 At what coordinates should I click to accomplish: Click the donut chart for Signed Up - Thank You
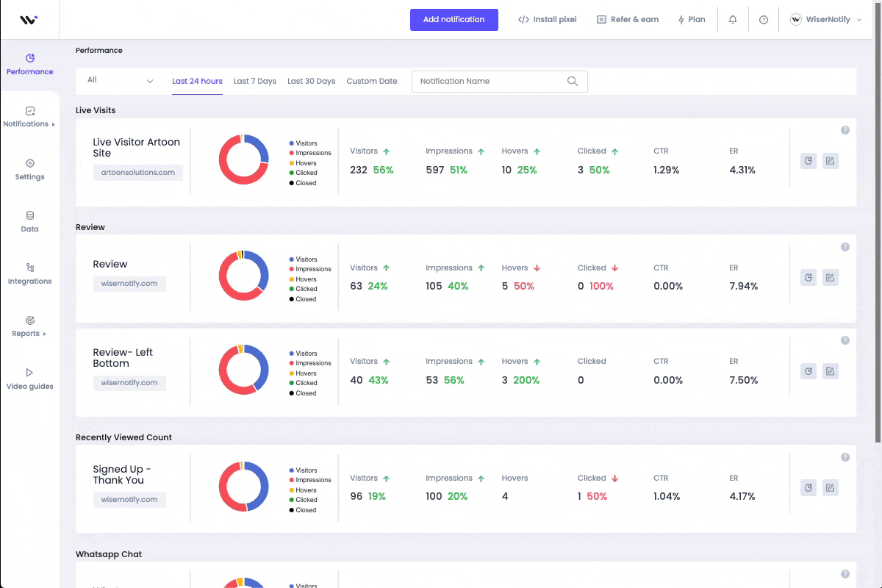[244, 487]
